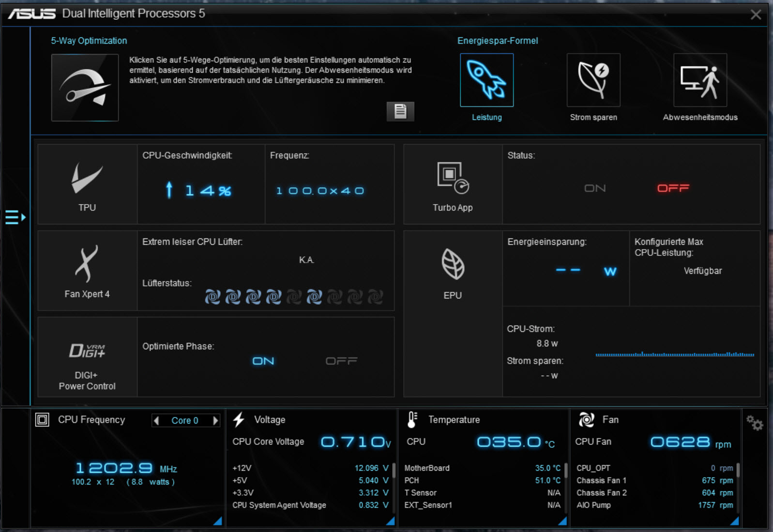
Task: Set Optimierte Phase to OFF
Action: [341, 361]
